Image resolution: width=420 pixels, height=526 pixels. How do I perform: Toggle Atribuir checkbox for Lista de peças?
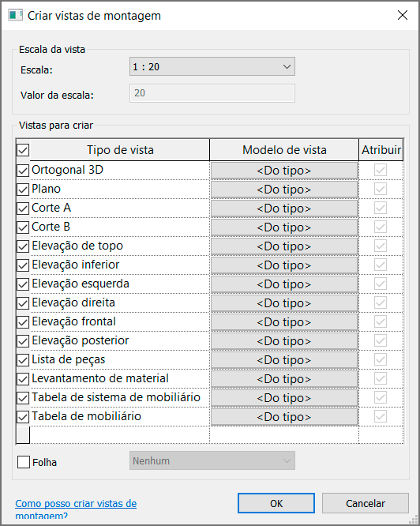(x=381, y=359)
